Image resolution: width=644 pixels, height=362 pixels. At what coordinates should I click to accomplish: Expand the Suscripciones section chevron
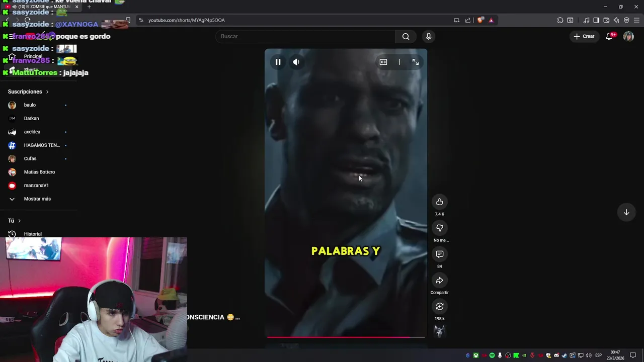point(47,92)
